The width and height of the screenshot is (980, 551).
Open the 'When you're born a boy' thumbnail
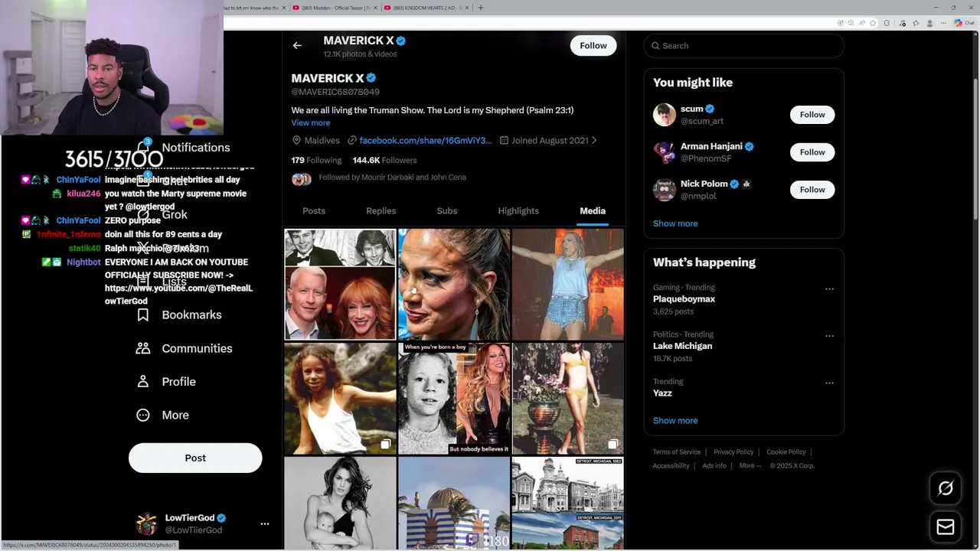point(454,399)
